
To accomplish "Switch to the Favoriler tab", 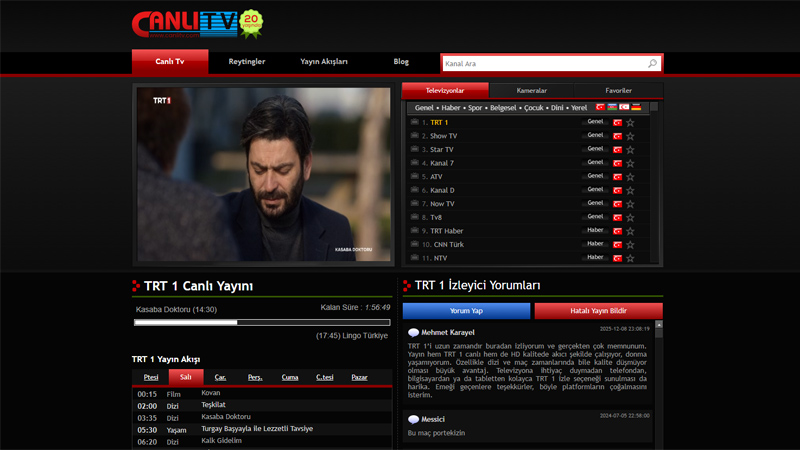I will coord(618,90).
